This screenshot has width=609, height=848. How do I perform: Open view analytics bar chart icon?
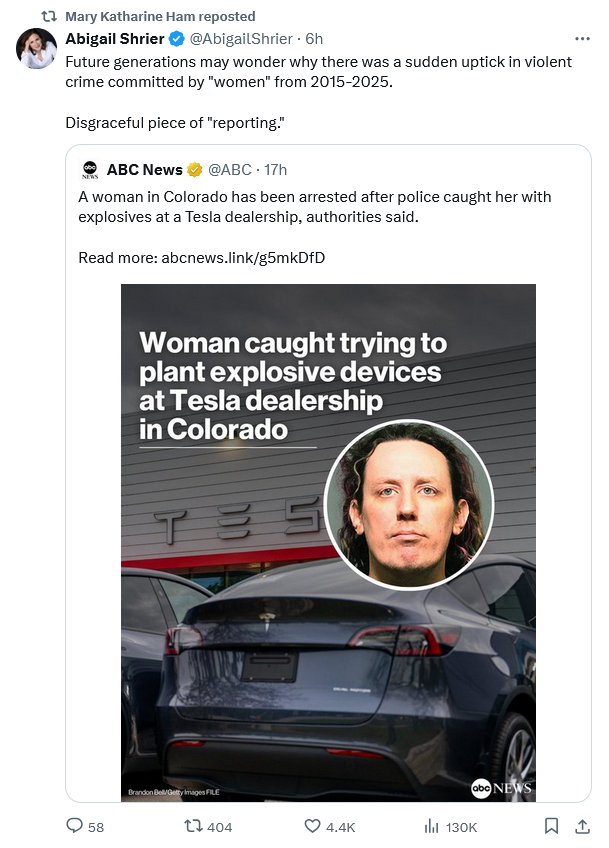(x=432, y=826)
